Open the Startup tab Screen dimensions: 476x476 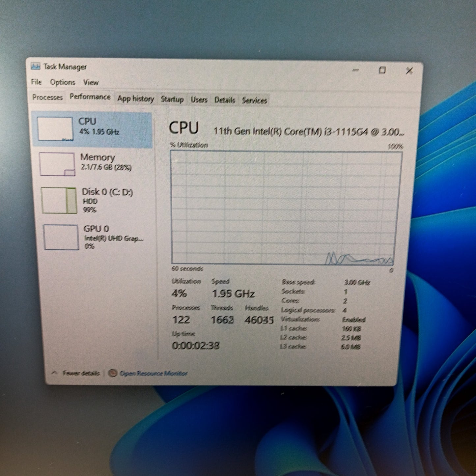coord(172,99)
